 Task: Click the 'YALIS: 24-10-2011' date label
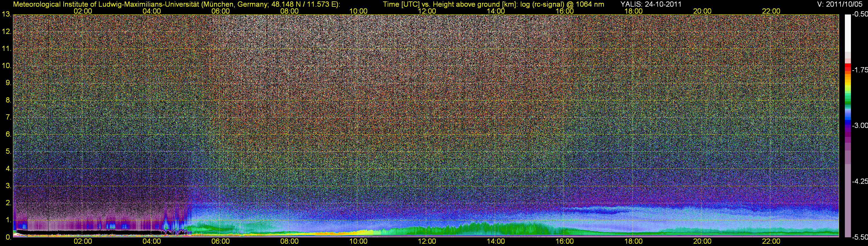651,4
